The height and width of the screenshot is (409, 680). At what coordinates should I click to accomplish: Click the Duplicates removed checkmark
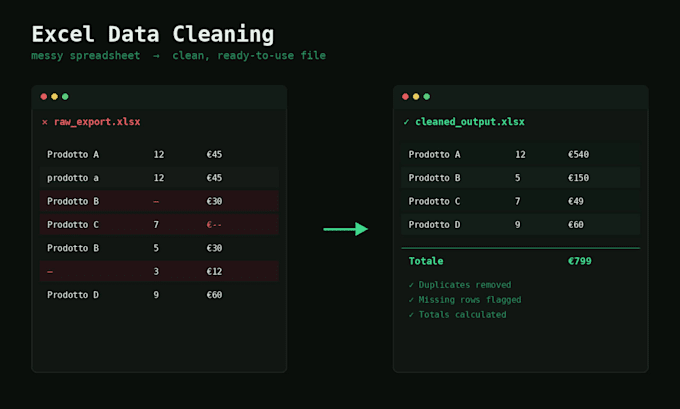(x=411, y=285)
